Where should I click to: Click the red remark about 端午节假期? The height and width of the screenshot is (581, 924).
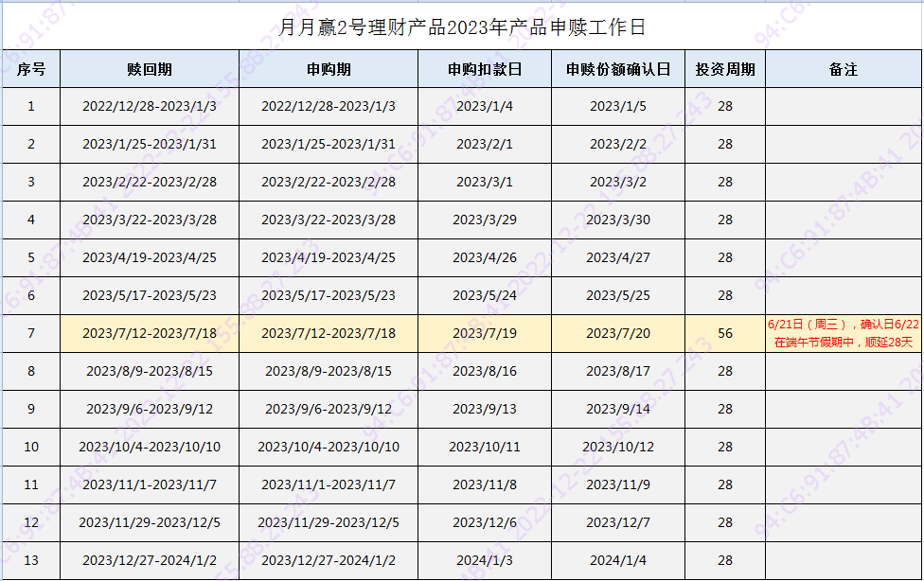844,333
